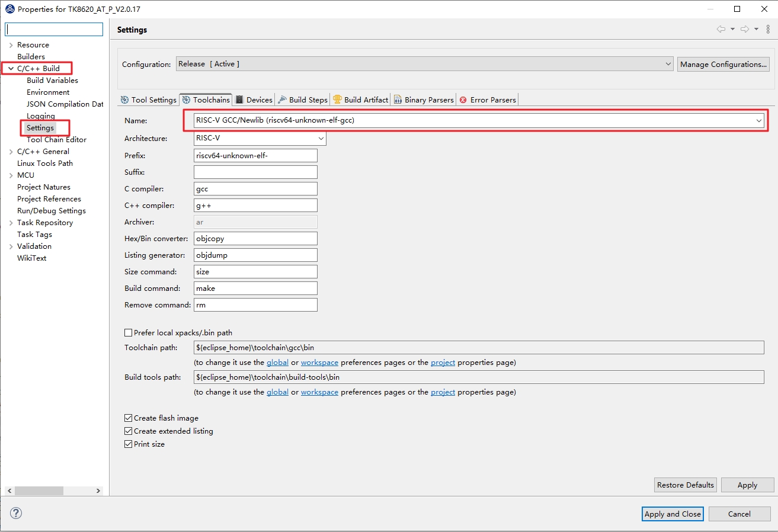Click the help question mark icon
778x532 pixels.
[x=16, y=513]
